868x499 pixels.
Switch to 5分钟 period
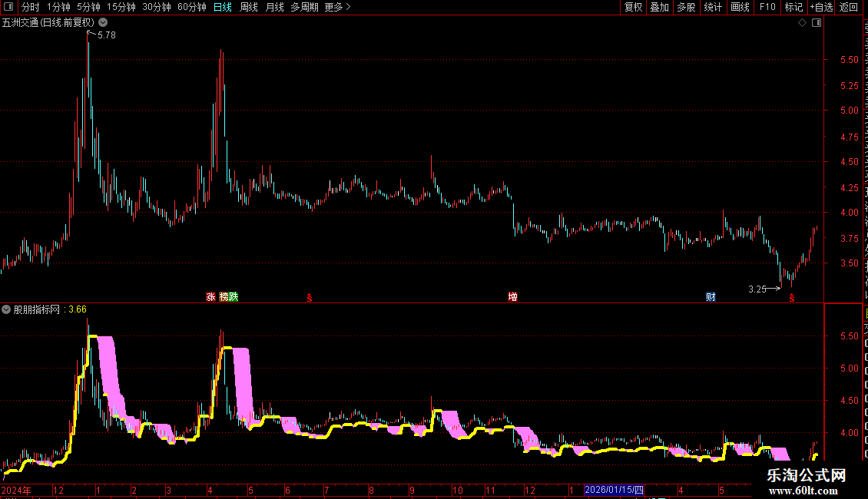(x=88, y=7)
